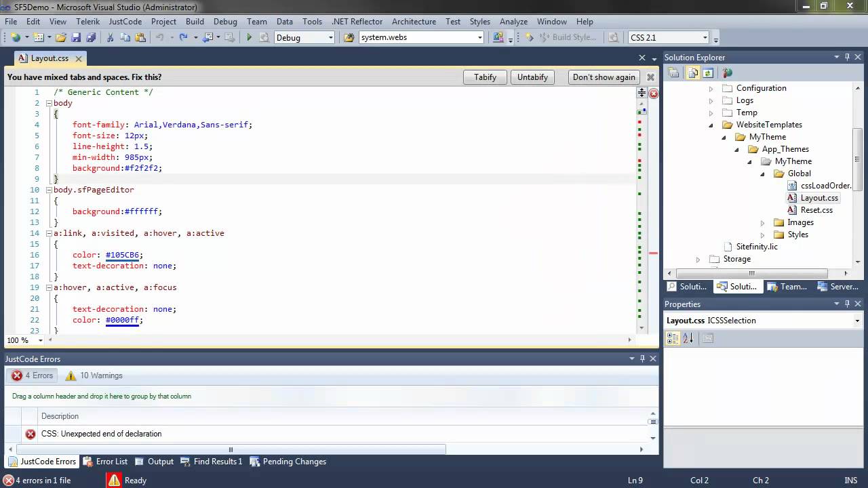Dismiss the mixed tabs and spaces bar
The height and width of the screenshot is (488, 868).
tap(651, 77)
